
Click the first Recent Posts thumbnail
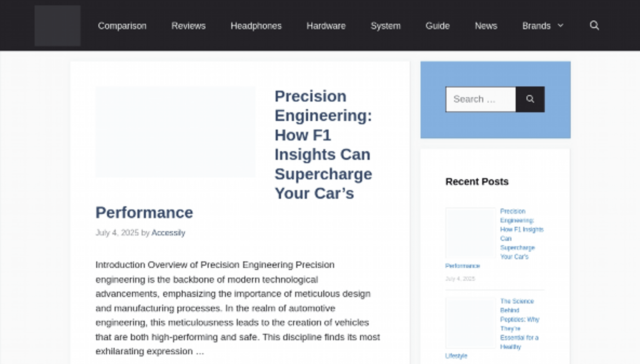click(470, 232)
